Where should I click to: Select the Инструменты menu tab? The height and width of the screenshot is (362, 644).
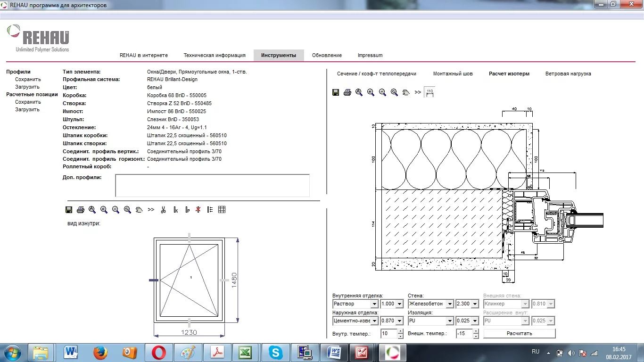tap(279, 55)
